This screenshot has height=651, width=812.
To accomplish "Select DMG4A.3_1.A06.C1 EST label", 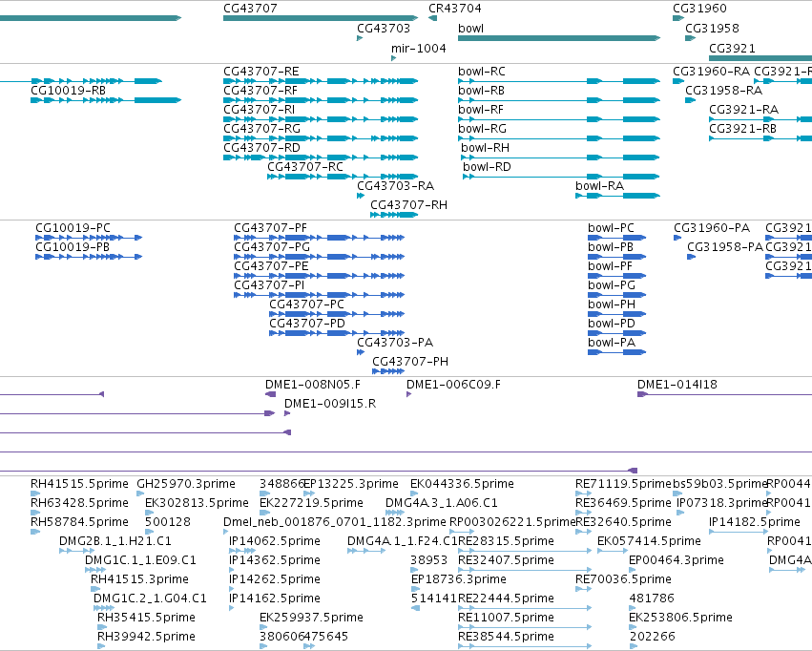I will (x=441, y=503).
